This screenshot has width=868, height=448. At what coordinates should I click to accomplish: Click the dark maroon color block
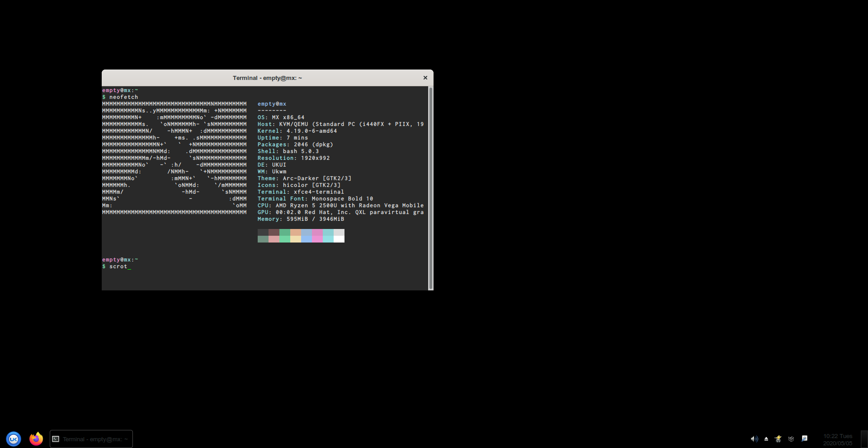[x=274, y=232]
